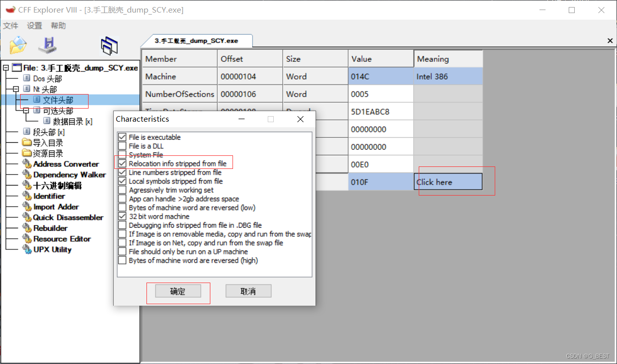Click the offset cell 00000106
This screenshot has height=364, width=617.
click(250, 94)
